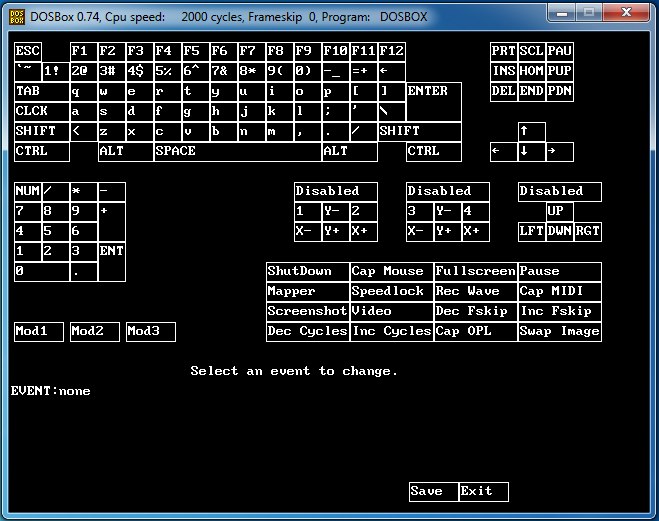
Task: Select the right arrow cursor key
Action: click(560, 152)
